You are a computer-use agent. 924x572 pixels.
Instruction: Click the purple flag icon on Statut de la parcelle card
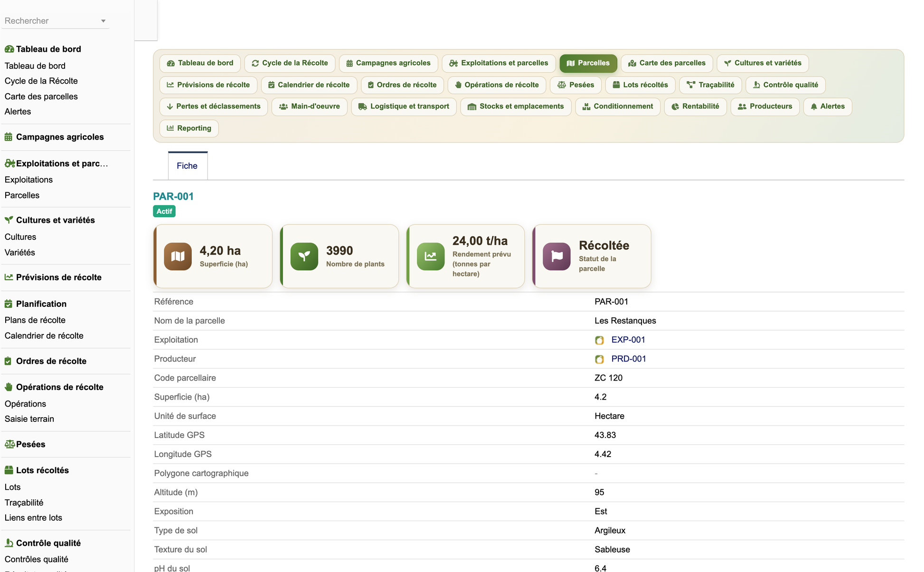coord(556,257)
